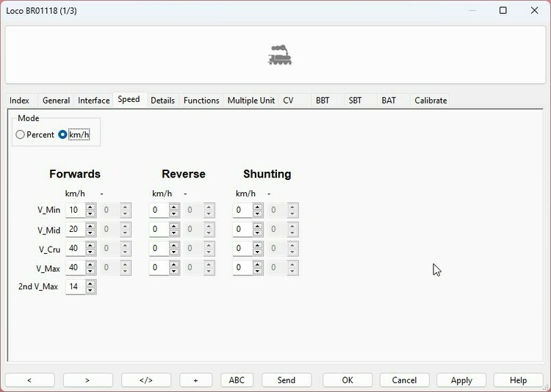Go to next loco with > button
This screenshot has height=392, width=551.
tap(87, 380)
